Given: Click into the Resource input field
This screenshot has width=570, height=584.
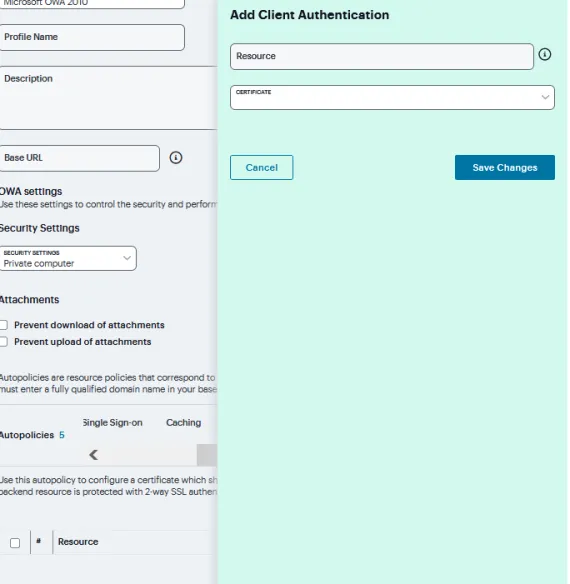Looking at the screenshot, I should pyautogui.click(x=382, y=56).
